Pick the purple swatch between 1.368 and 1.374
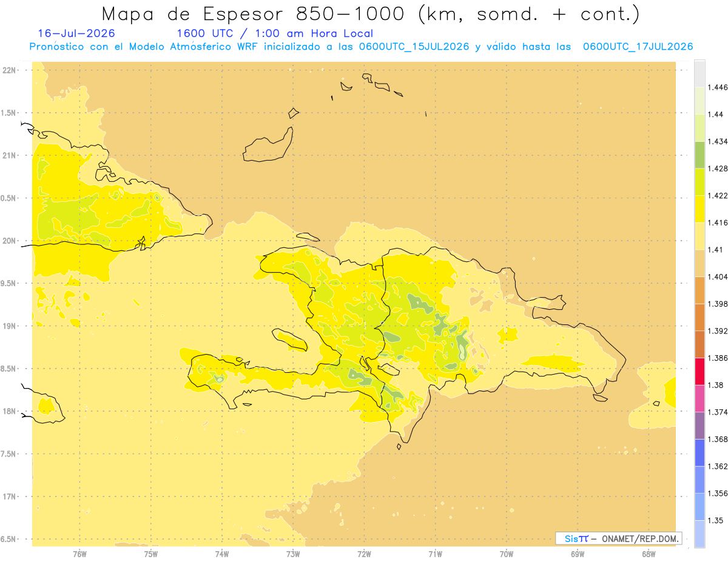 coord(699,425)
